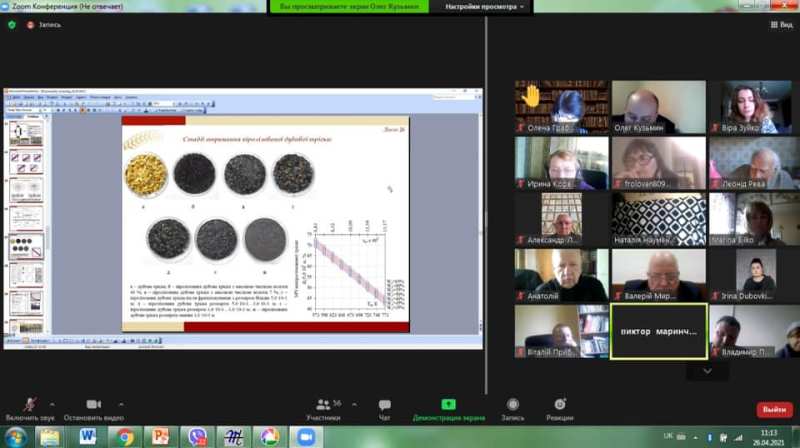This screenshot has height=448, width=800.
Task: Click the green encryption shield icon
Action: [x=12, y=24]
